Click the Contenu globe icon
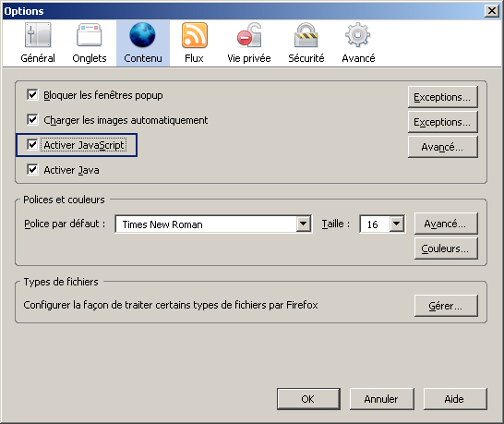The height and width of the screenshot is (424, 504). point(142,35)
